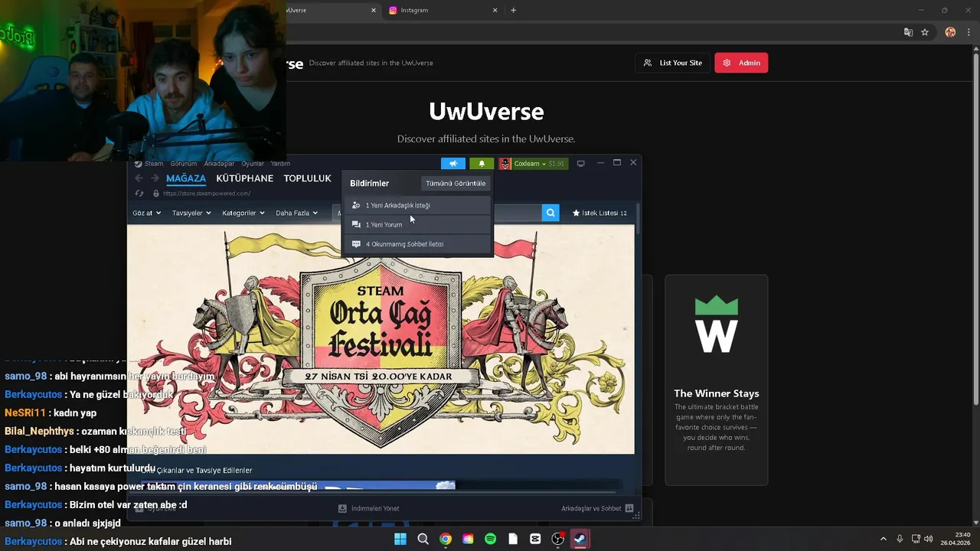Click the Steam store search box
The image size is (980, 551).
(518, 213)
